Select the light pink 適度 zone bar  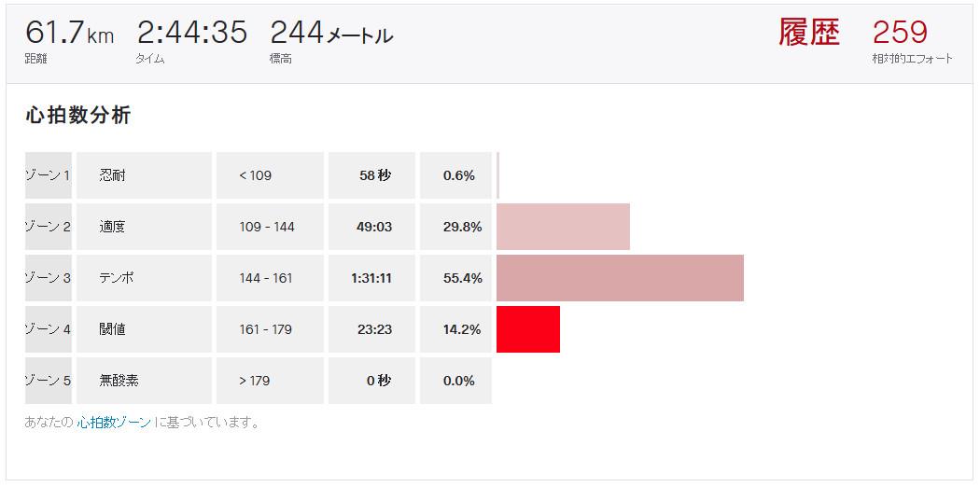(563, 227)
